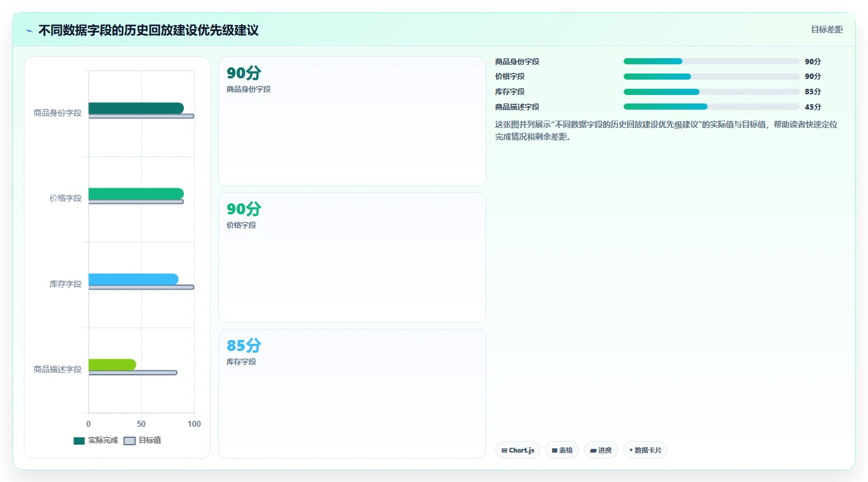Viewport: 868px width, 482px height.
Task: Click the lightning icon beside the title
Action: coord(29,31)
